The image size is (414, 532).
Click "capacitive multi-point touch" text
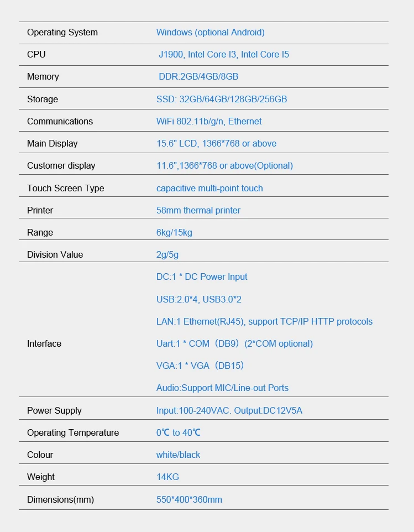209,189
